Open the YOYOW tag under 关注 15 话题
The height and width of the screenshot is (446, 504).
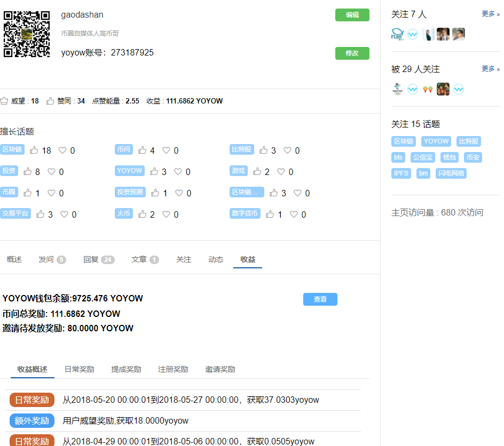coord(436,141)
